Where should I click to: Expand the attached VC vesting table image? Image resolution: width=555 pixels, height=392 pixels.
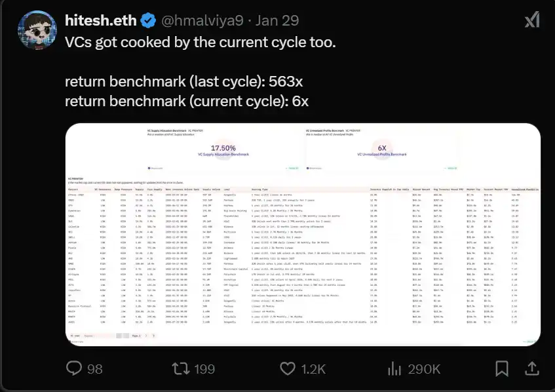pos(303,262)
